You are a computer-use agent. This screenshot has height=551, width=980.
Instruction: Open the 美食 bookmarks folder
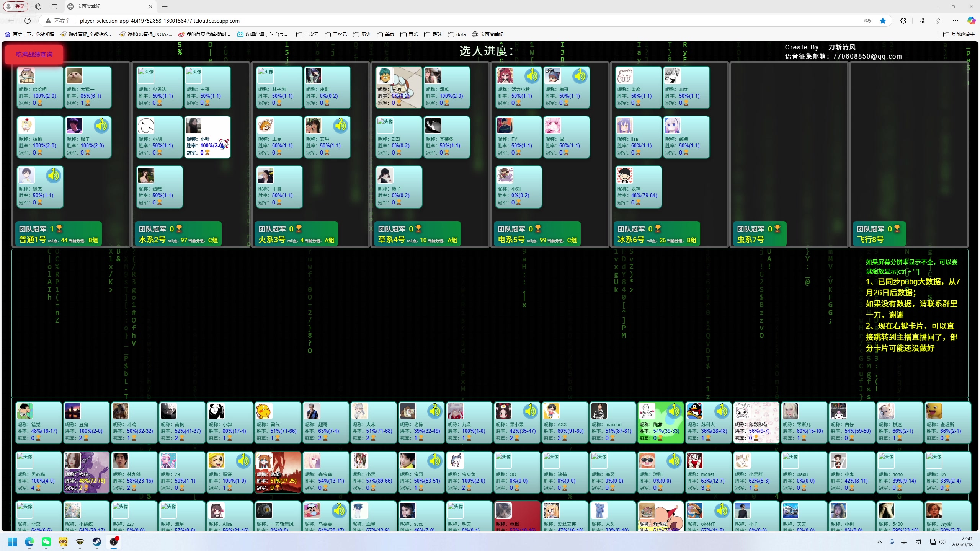pyautogui.click(x=385, y=34)
